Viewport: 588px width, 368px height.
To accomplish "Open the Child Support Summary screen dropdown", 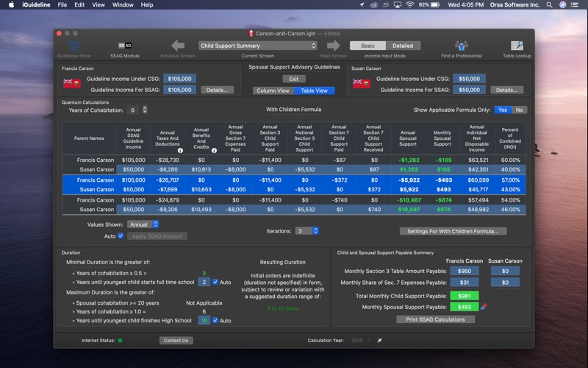I will (x=258, y=46).
